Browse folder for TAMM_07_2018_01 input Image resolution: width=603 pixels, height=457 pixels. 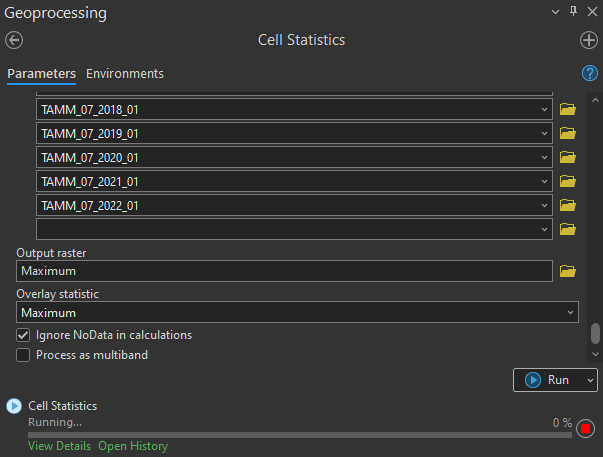coord(568,109)
